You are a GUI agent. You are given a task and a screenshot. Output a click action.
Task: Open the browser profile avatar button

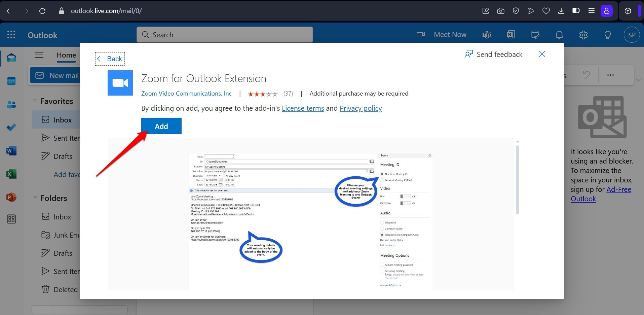[x=607, y=11]
